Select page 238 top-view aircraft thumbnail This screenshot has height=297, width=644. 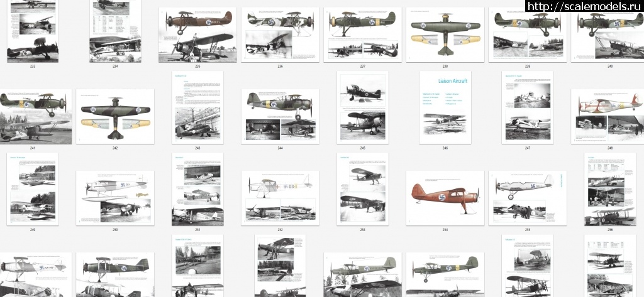445,35
